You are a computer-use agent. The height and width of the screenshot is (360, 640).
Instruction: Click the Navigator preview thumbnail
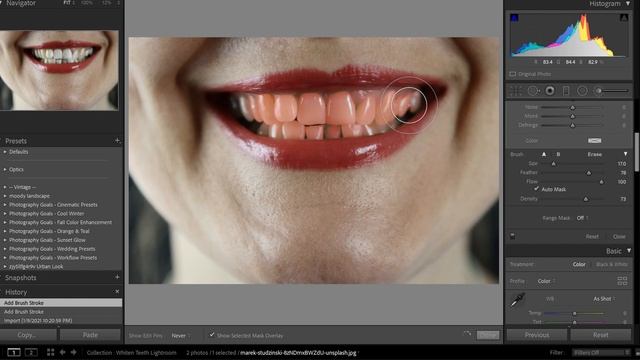pyautogui.click(x=59, y=70)
